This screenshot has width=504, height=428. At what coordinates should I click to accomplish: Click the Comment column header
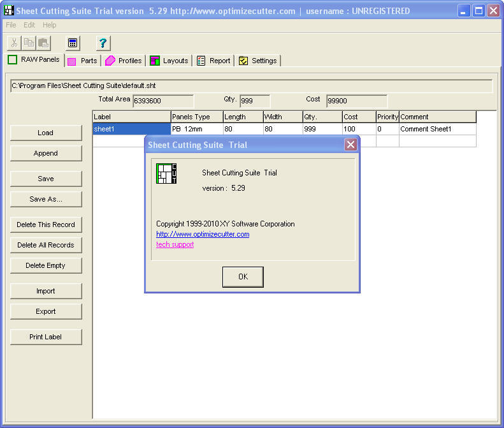438,117
